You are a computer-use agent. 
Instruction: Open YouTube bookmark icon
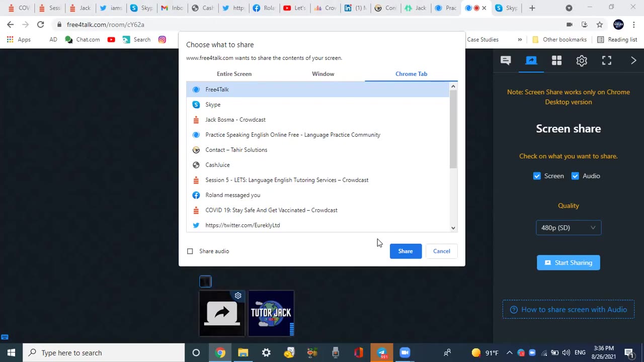pos(111,40)
